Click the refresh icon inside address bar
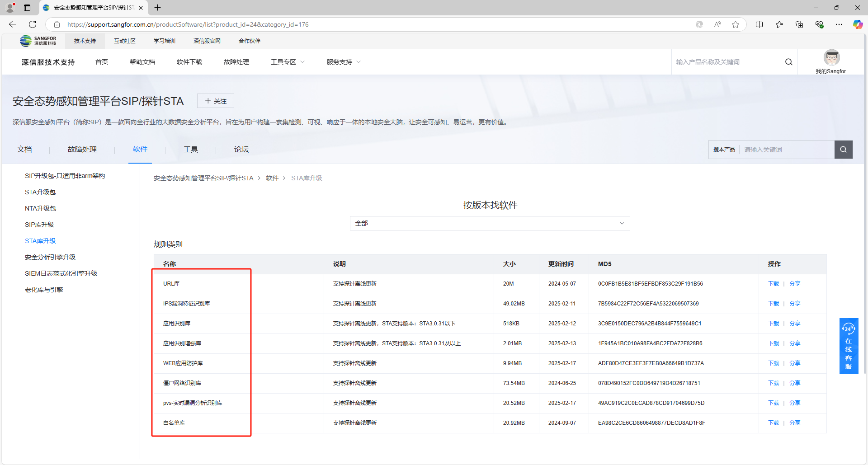The width and height of the screenshot is (868, 465). point(699,24)
